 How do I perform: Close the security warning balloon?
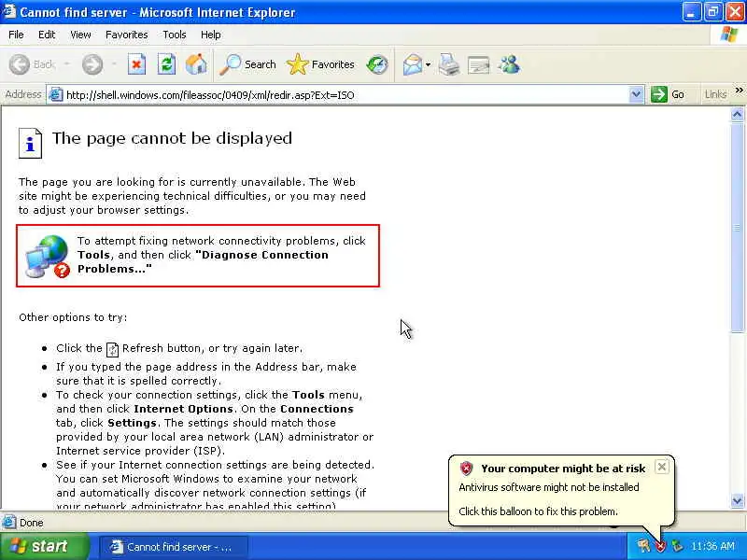(x=662, y=467)
